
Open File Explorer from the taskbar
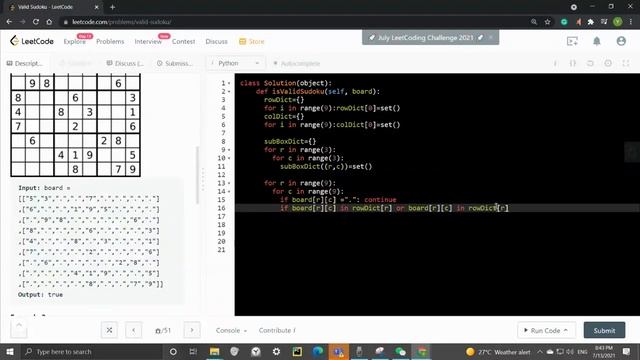(x=214, y=351)
